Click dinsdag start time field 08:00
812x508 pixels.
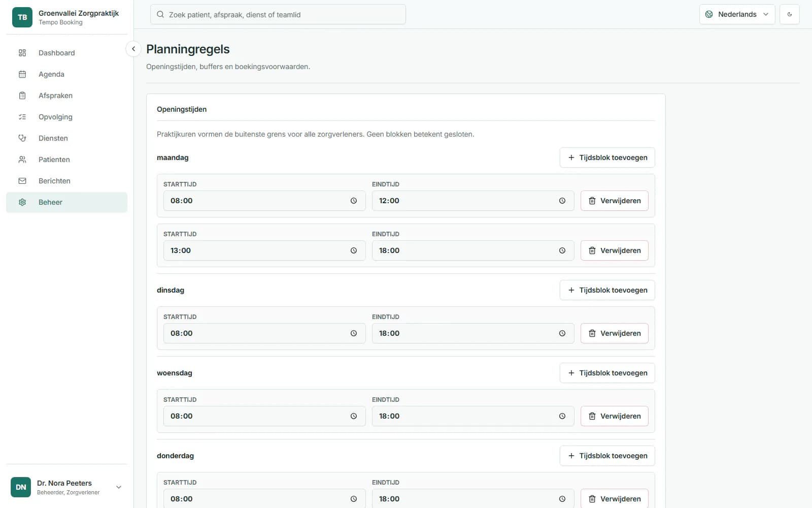click(264, 333)
